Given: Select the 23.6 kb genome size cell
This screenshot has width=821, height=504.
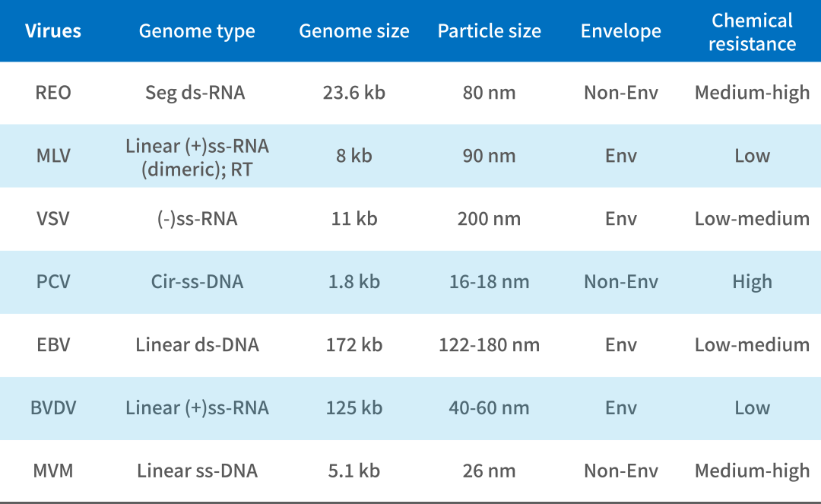Looking at the screenshot, I should pyautogui.click(x=354, y=93).
